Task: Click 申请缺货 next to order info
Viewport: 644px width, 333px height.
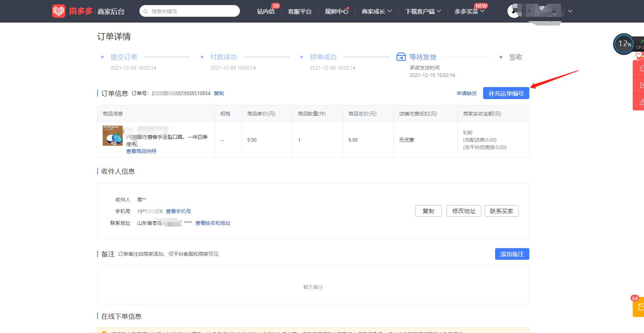Action: (466, 93)
